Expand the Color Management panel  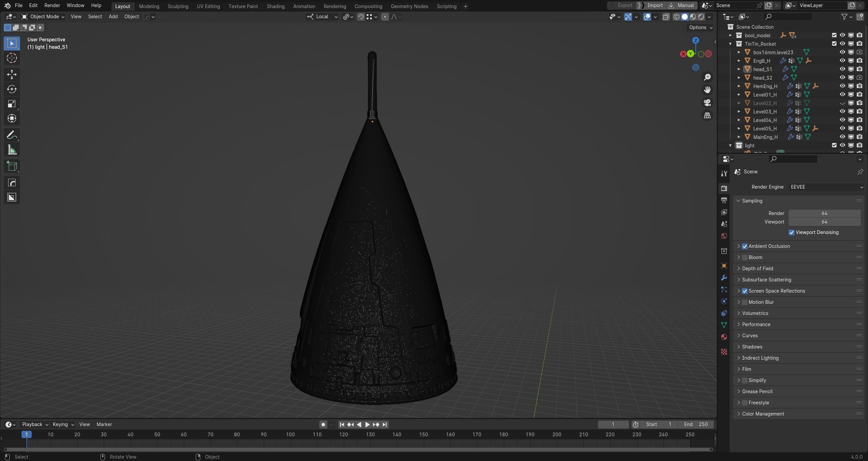pyautogui.click(x=763, y=414)
